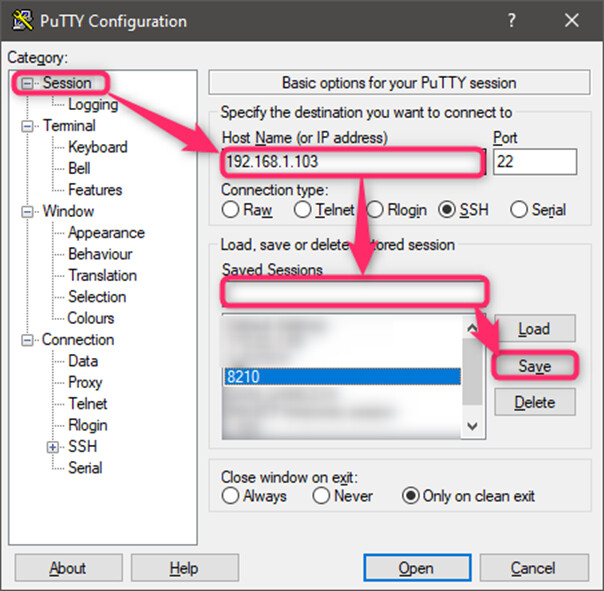Open the Rlogin category in tree
This screenshot has height=591, width=604.
tap(87, 425)
